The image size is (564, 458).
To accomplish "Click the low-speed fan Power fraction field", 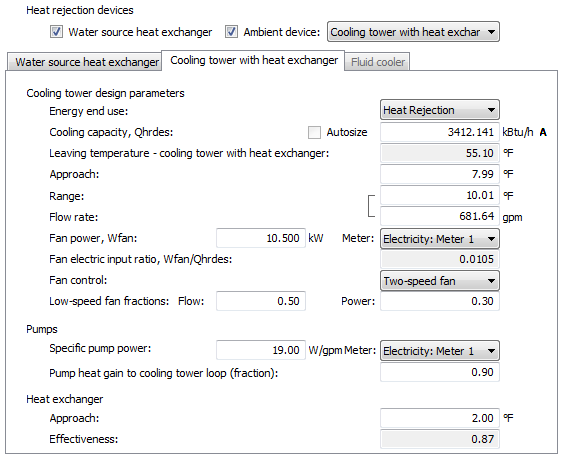I will tap(440, 301).
